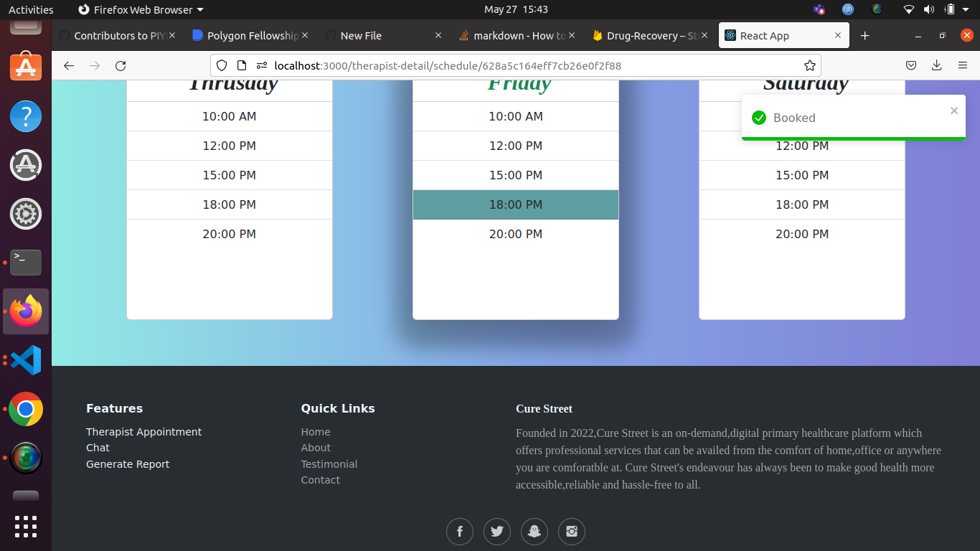Select Saturday 15:00 PM slot
Viewport: 980px width, 551px height.
coord(802,175)
